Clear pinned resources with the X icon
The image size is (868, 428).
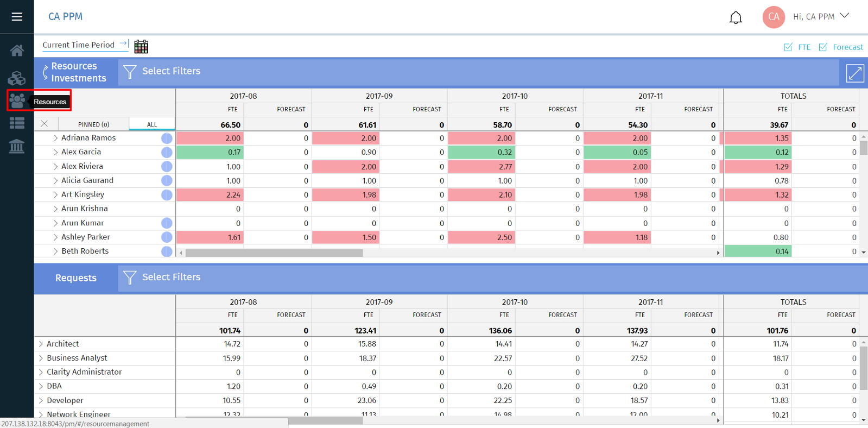(45, 124)
